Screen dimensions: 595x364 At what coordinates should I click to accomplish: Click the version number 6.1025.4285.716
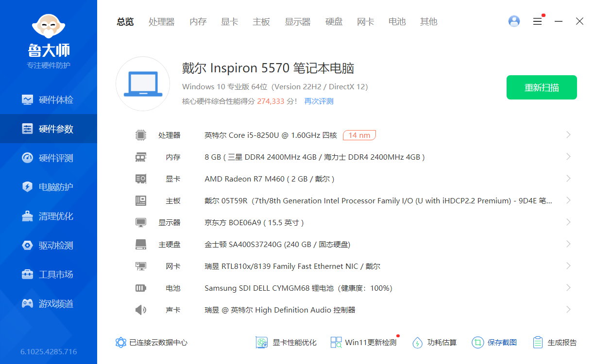click(49, 351)
